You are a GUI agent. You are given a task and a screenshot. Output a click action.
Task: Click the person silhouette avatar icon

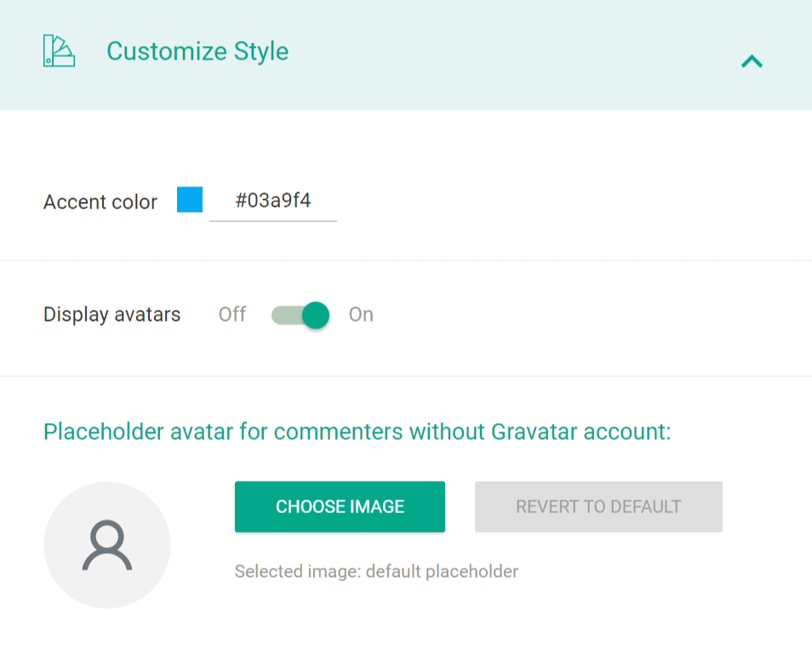coord(107,546)
